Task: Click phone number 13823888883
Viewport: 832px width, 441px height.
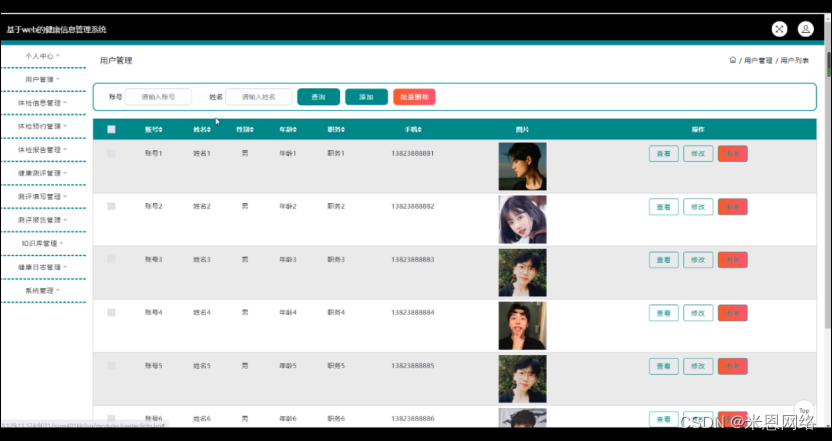Action: [413, 260]
